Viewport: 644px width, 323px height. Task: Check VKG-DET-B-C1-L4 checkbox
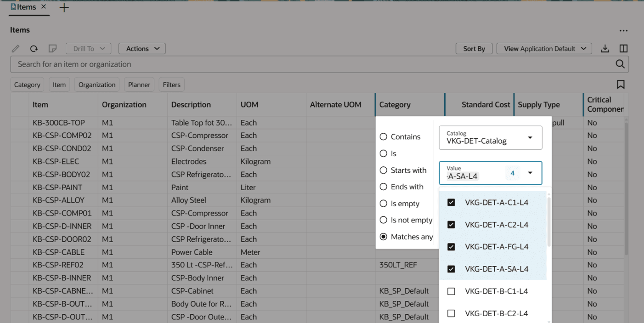[x=451, y=291]
